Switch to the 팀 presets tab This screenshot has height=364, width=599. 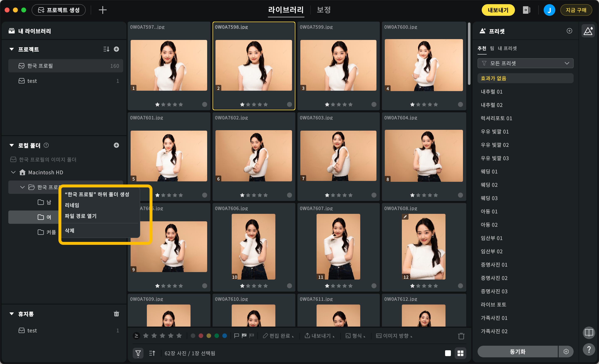(x=492, y=48)
